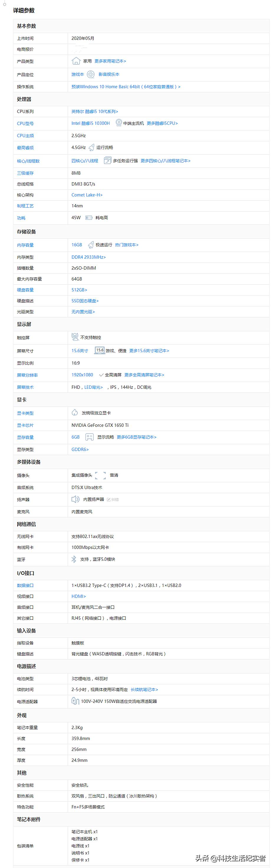
Task: Open the DDR4 2933MHz link
Action: point(88,257)
